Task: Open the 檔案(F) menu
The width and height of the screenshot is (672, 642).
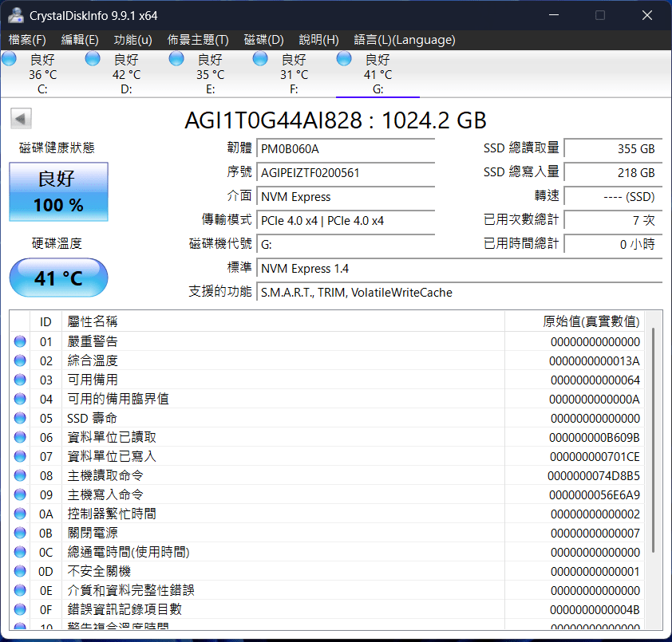Action: point(27,40)
